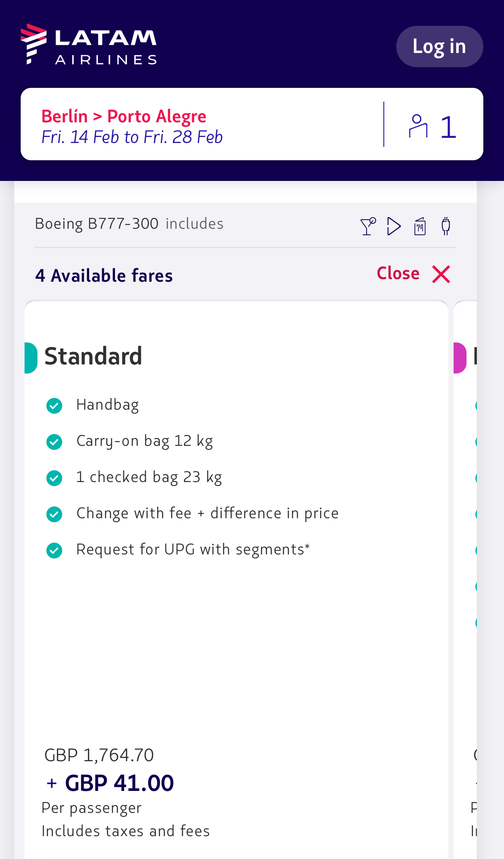504x859 pixels.
Task: Open the Log in button
Action: point(439,47)
